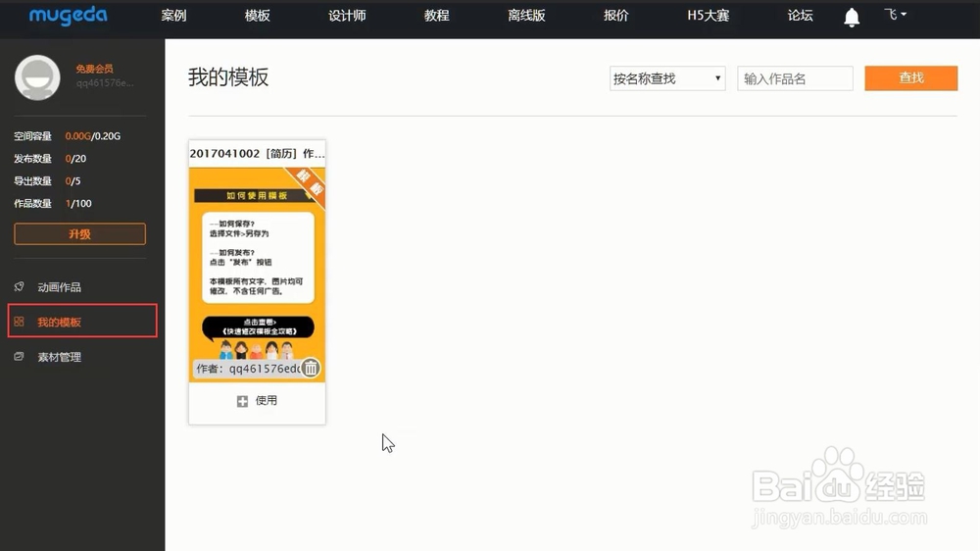Open the 教程 menu item
The height and width of the screenshot is (551, 980).
coord(437,16)
